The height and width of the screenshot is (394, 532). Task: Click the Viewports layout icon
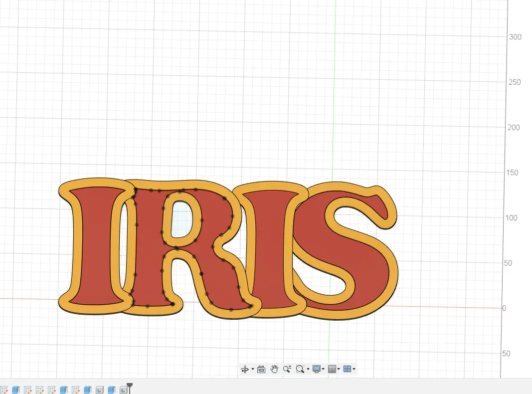click(347, 369)
